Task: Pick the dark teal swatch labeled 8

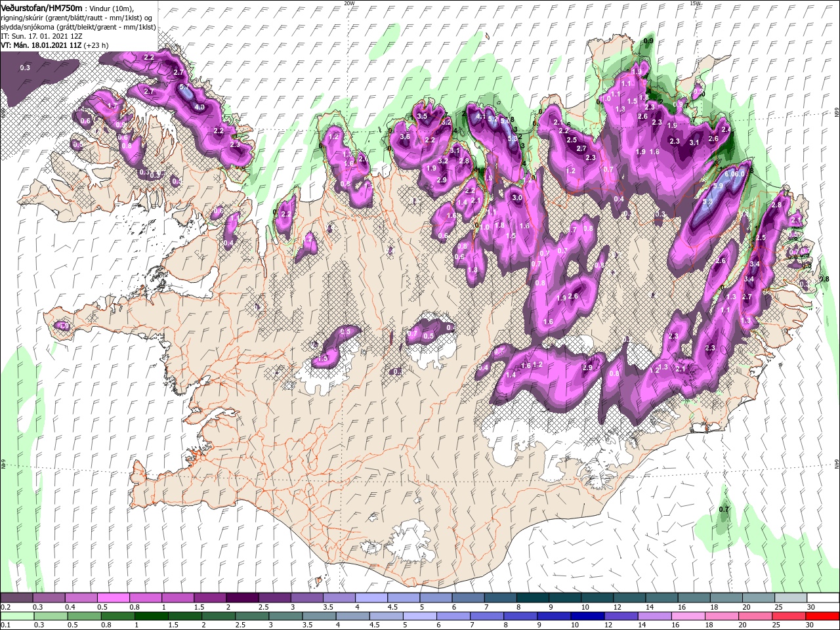Action: 533,598
